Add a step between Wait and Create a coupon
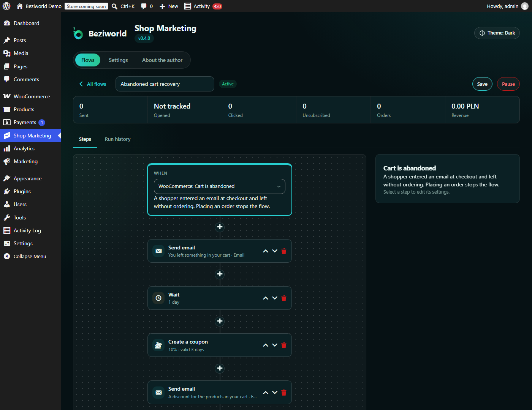532x410 pixels. point(220,321)
